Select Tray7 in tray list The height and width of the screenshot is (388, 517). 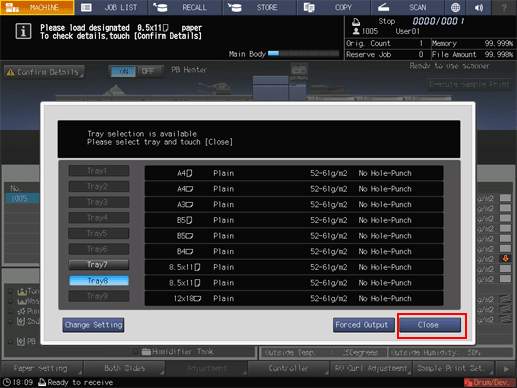pyautogui.click(x=99, y=265)
